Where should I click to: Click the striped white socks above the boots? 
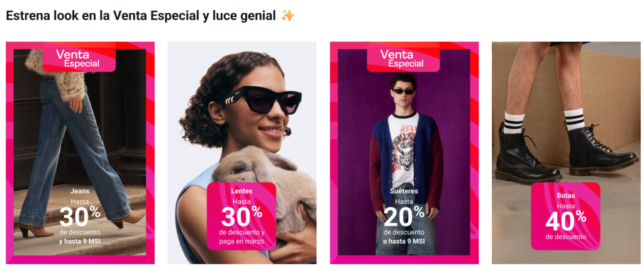[543, 121]
